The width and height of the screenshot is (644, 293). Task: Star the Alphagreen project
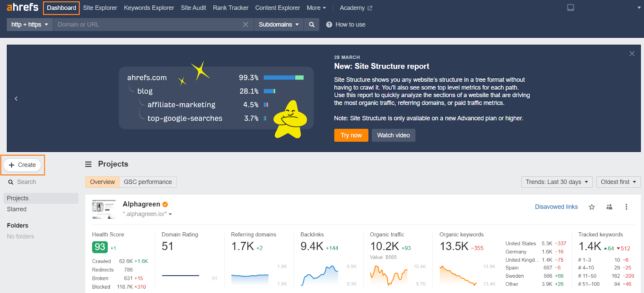pos(592,207)
